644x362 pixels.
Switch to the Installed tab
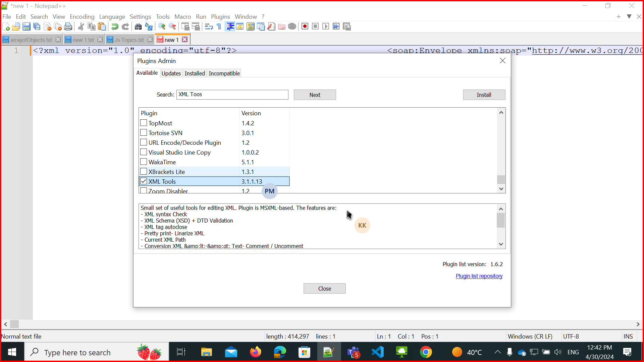pyautogui.click(x=195, y=73)
